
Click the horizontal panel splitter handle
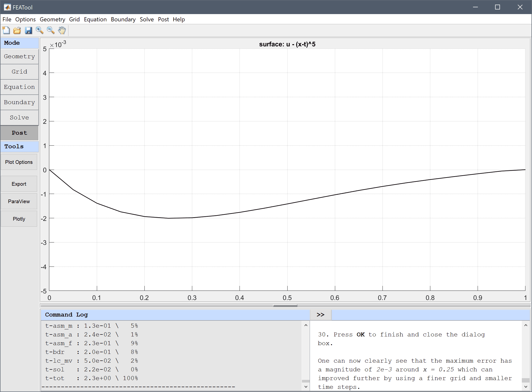(x=285, y=306)
